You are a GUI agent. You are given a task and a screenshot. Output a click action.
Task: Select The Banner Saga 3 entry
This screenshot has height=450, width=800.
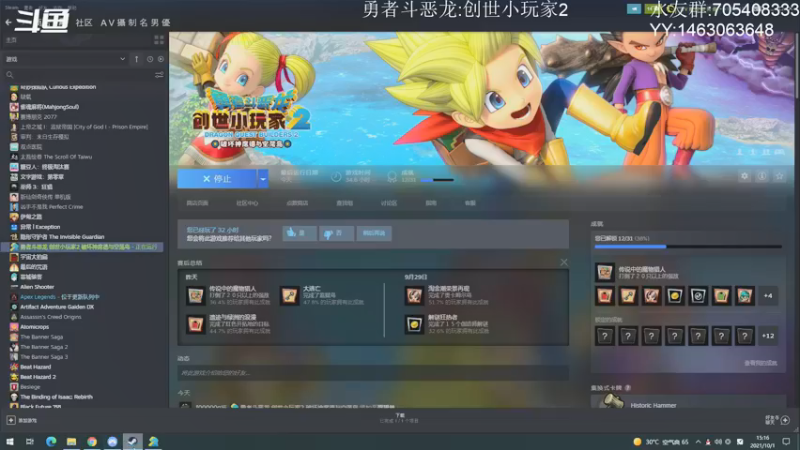coord(44,357)
